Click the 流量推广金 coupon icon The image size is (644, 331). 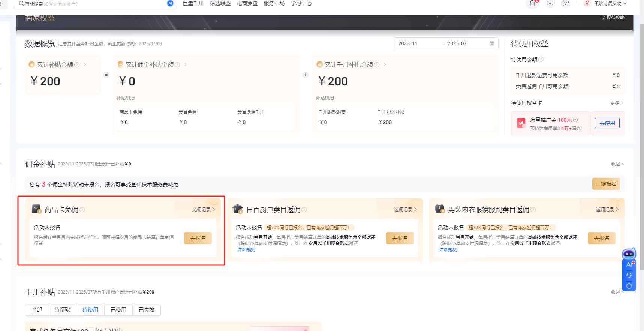pos(521,123)
